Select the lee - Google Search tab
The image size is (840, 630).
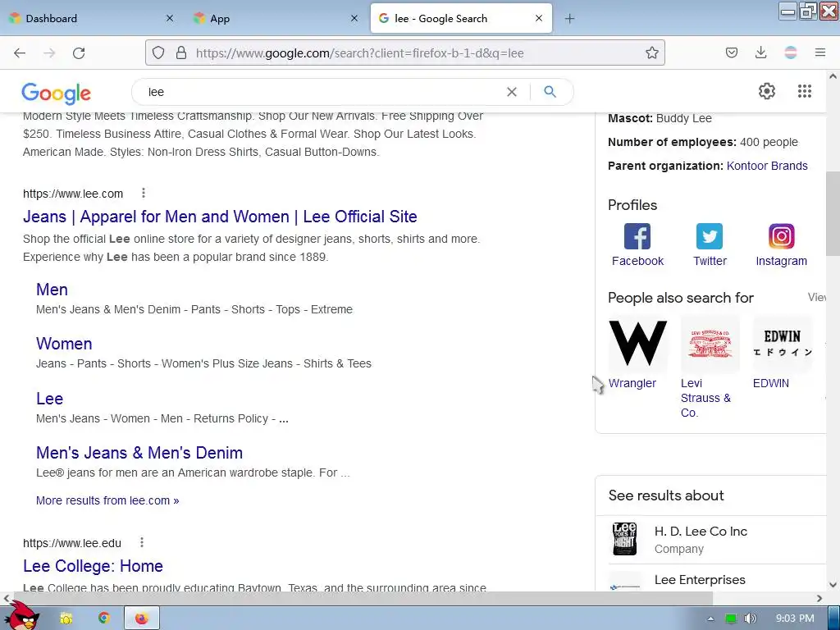click(x=461, y=18)
